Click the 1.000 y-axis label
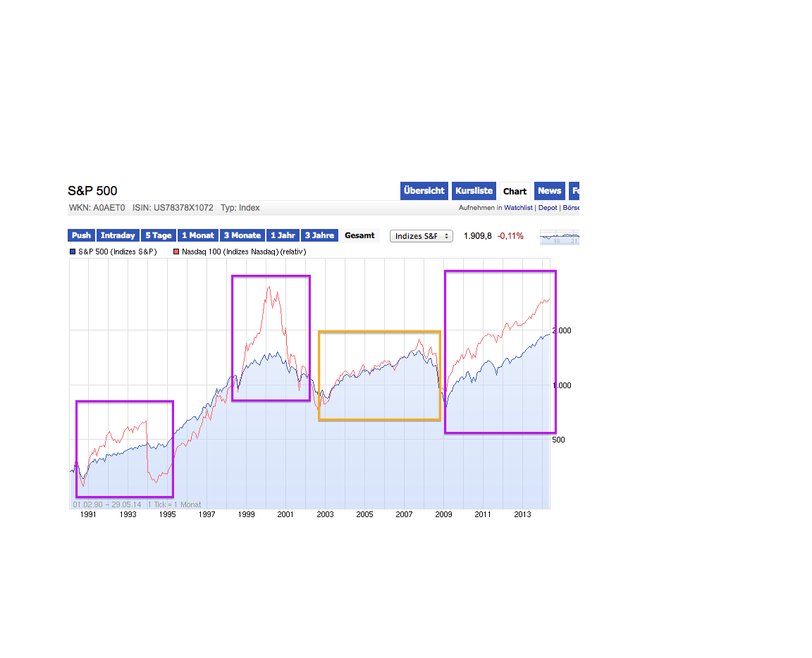The image size is (812, 658). point(562,385)
